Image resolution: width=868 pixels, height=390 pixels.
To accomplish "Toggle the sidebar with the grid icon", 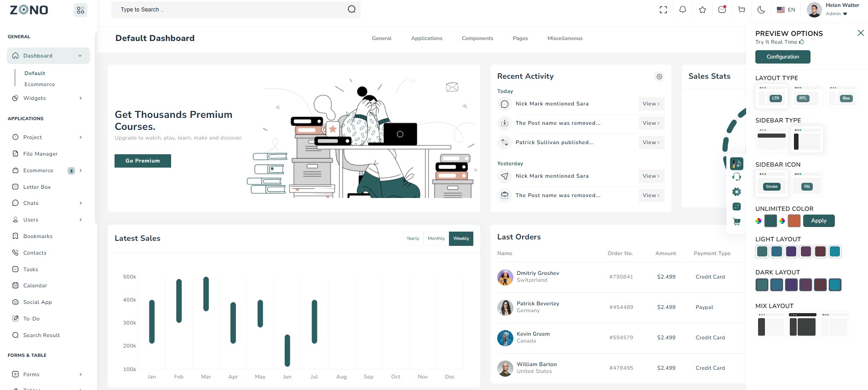I will tap(80, 10).
